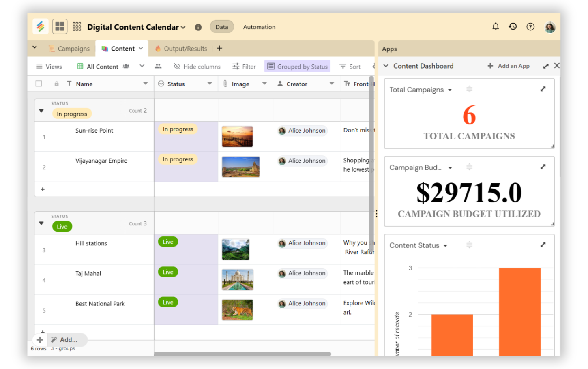Open the collaborators people icon in toolbar
Viewport: 588px width, 369px height.
coord(158,66)
